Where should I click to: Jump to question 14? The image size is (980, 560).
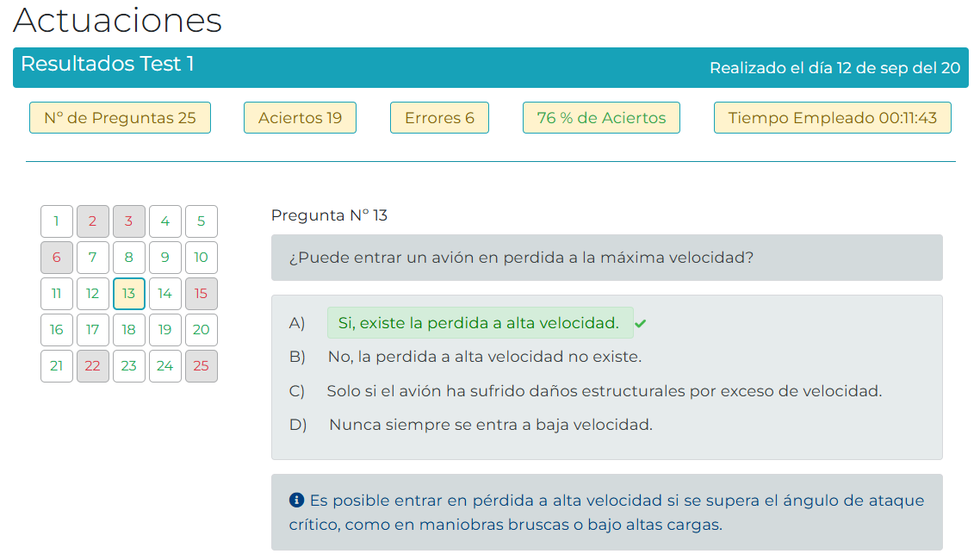click(x=165, y=294)
